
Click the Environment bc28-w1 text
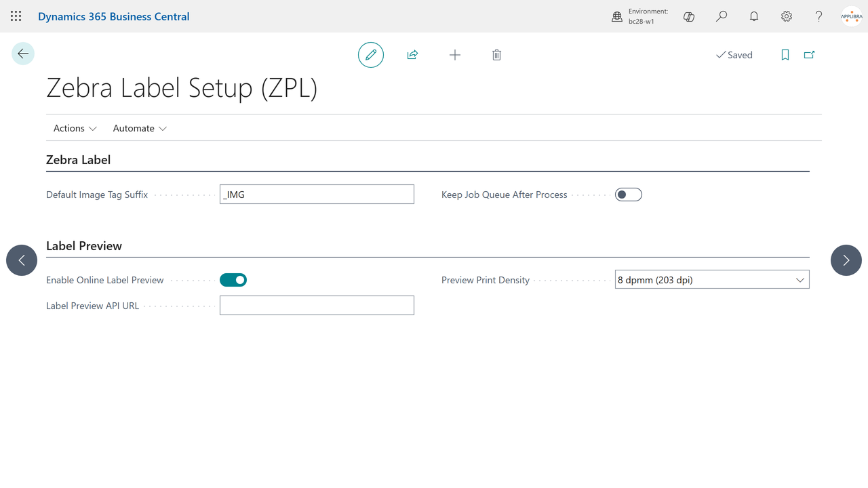click(648, 16)
